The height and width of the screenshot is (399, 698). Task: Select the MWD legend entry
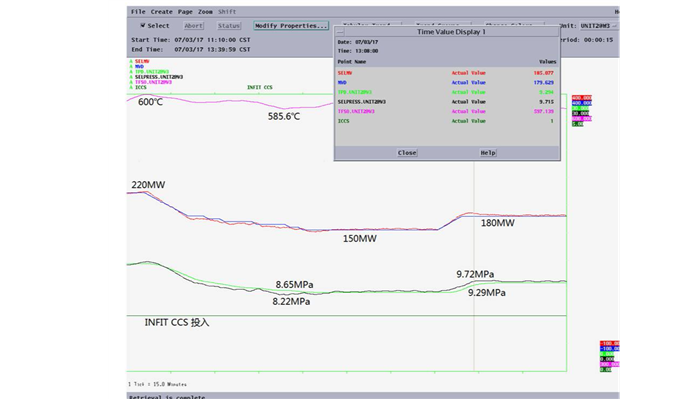[x=139, y=66]
